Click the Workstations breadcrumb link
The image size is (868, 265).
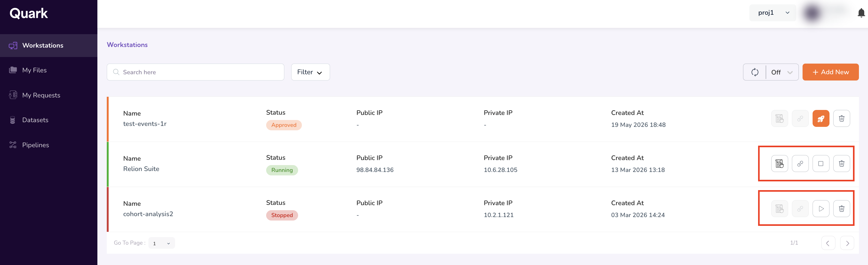pos(127,45)
